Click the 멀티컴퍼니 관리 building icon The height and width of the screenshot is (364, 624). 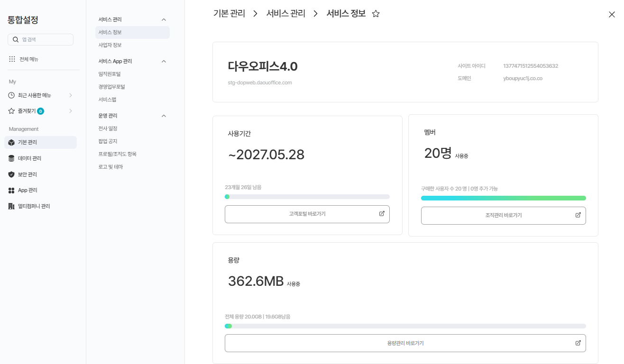pyautogui.click(x=11, y=206)
